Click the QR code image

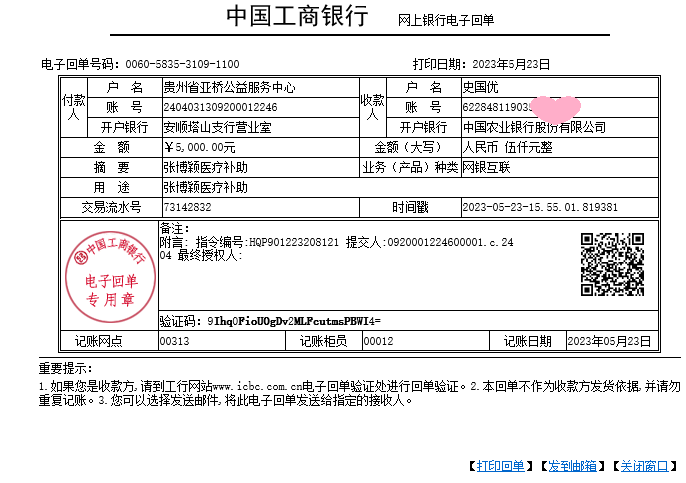(x=612, y=264)
